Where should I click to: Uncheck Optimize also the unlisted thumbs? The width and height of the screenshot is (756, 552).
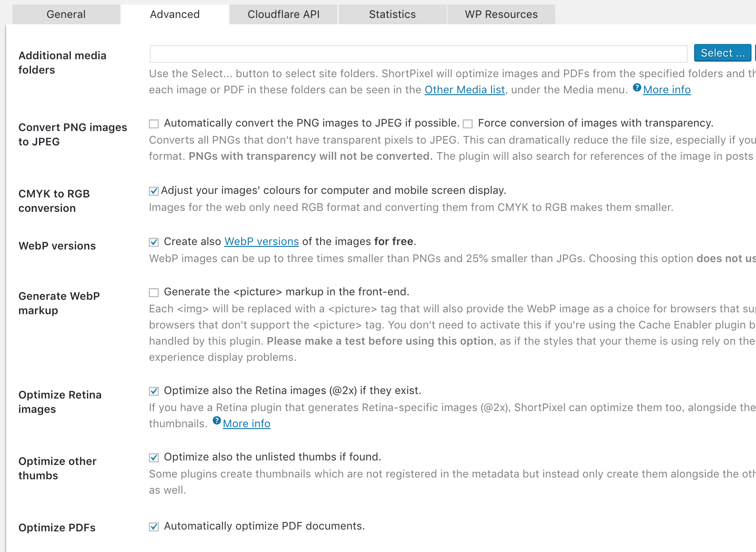click(x=154, y=458)
